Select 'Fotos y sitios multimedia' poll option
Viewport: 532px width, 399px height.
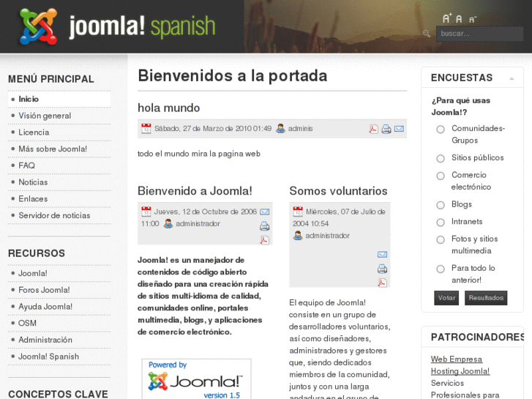pyautogui.click(x=441, y=239)
